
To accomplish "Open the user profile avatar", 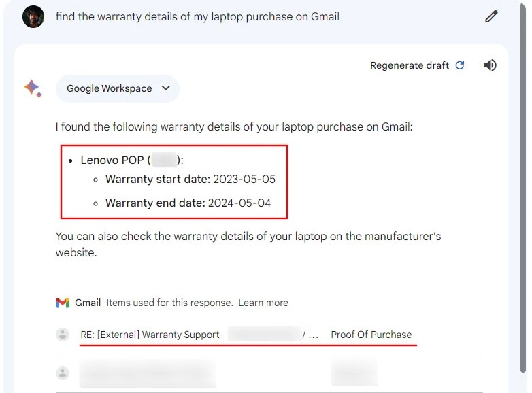I will [x=33, y=17].
